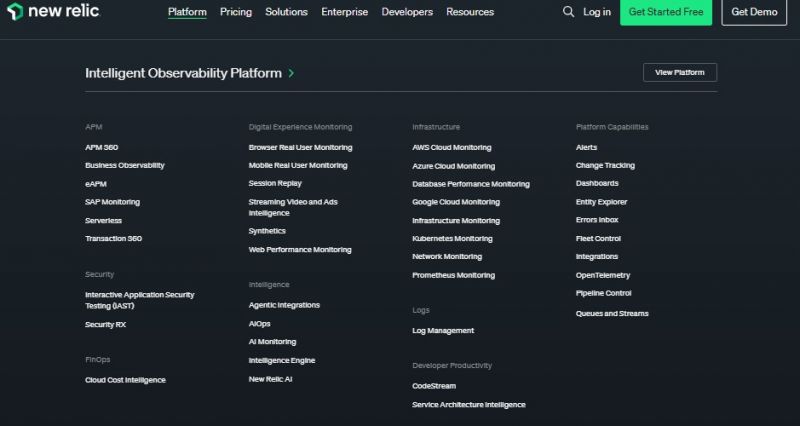Image resolution: width=800 pixels, height=426 pixels.
Task: Open the Solutions menu
Action: 286,12
